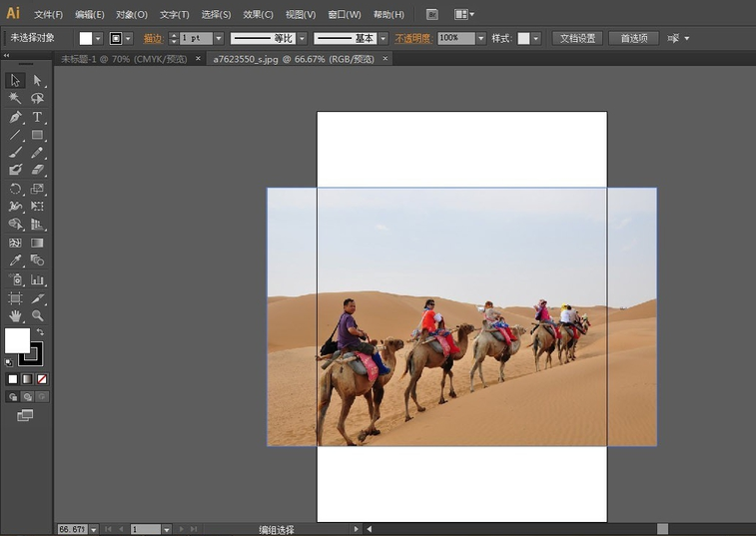756x536 pixels.
Task: Open the stroke weight dropdown
Action: (219, 38)
